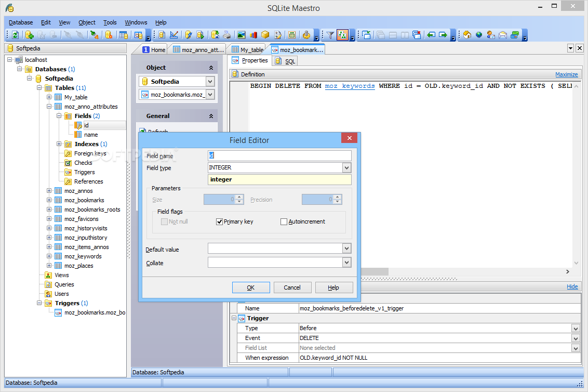The height and width of the screenshot is (392, 588).
Task: Tick the disabled Not null checkbox
Action: [x=164, y=221]
